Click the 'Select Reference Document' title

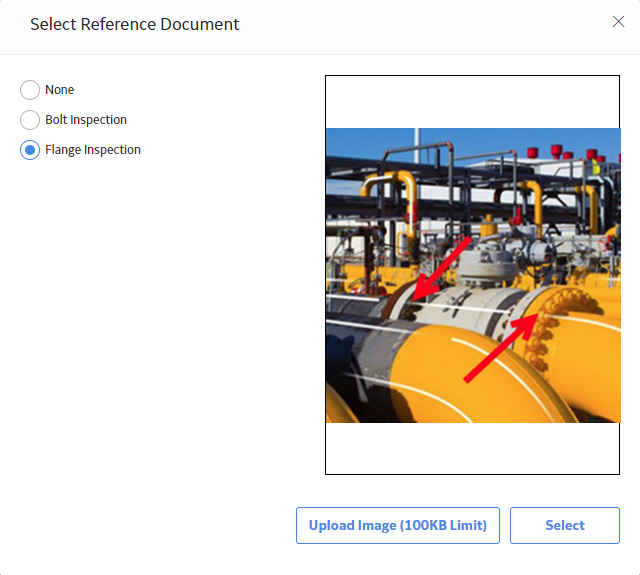[x=135, y=24]
